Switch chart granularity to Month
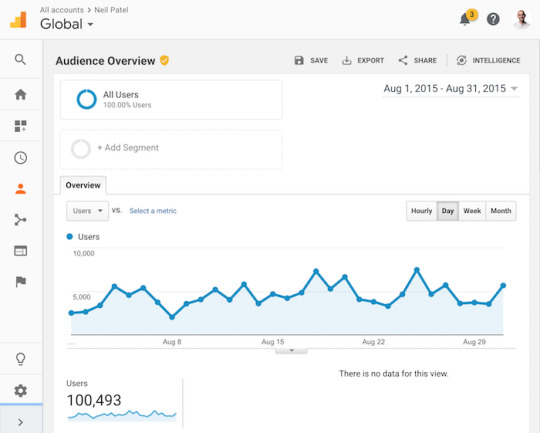 501,211
